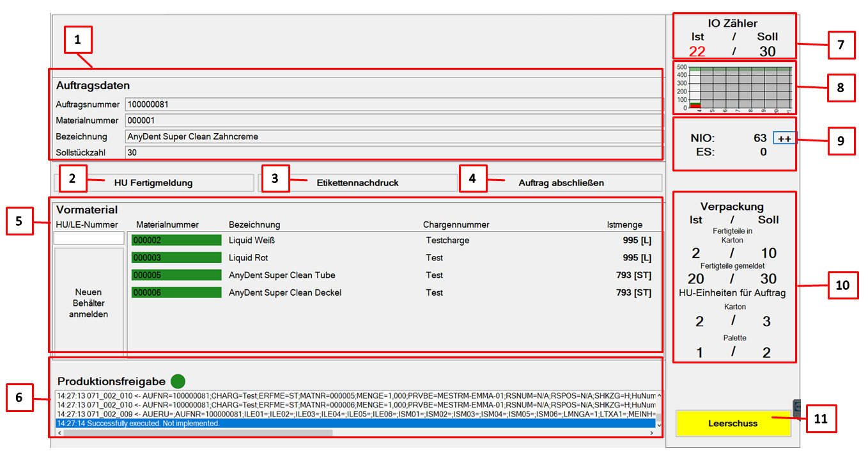Click green Produktionsfreigabe status indicator
Screen dimensions: 868x453
pyautogui.click(x=178, y=381)
